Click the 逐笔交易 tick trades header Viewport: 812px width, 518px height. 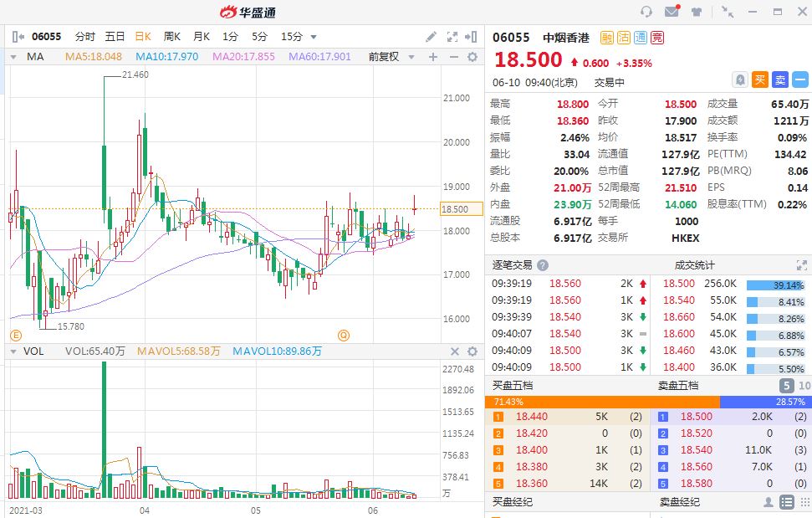(512, 265)
